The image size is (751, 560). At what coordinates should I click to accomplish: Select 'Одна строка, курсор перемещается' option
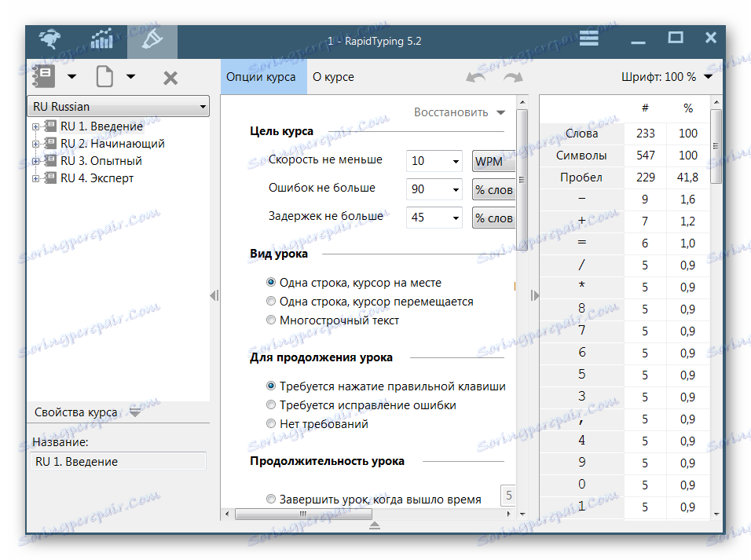271,301
